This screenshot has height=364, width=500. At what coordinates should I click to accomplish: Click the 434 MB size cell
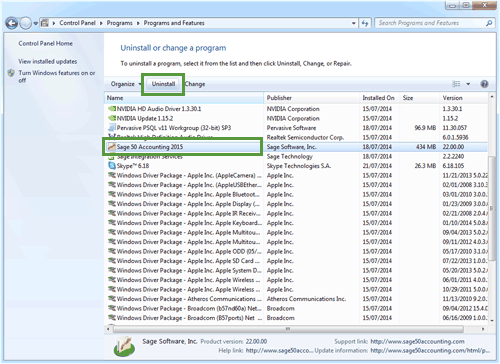click(x=426, y=147)
